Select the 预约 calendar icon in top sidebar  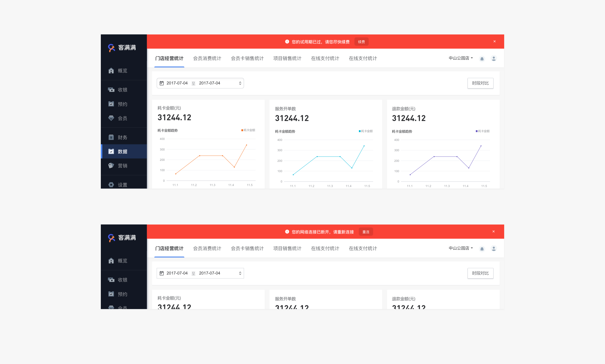[111, 104]
